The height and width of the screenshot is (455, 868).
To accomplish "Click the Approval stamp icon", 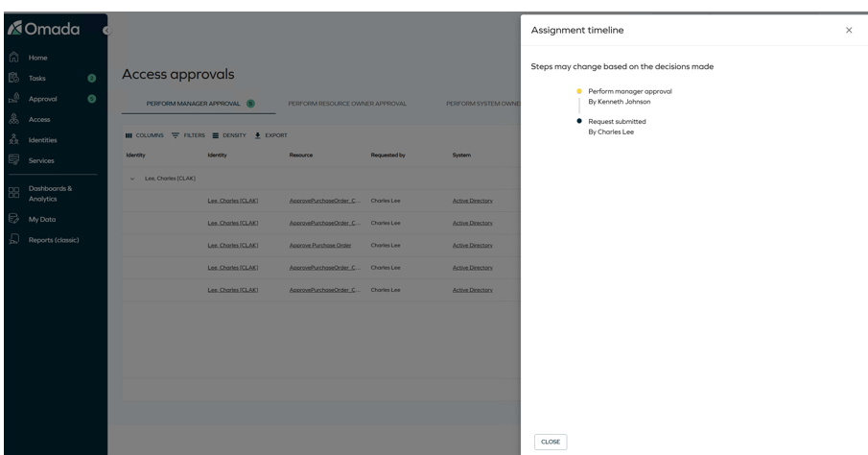I will (13, 99).
